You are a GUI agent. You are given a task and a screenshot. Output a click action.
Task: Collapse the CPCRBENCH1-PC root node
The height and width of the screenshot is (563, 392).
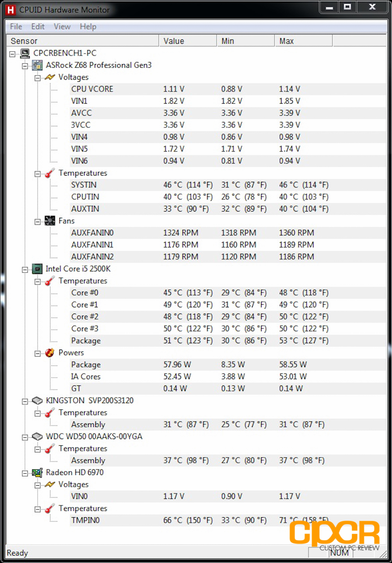click(x=13, y=54)
